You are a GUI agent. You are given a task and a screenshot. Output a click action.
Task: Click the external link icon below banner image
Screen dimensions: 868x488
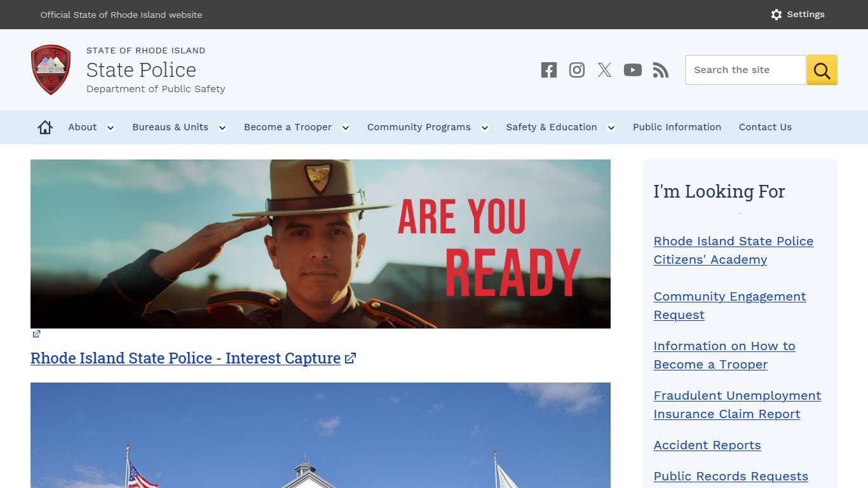click(x=36, y=334)
